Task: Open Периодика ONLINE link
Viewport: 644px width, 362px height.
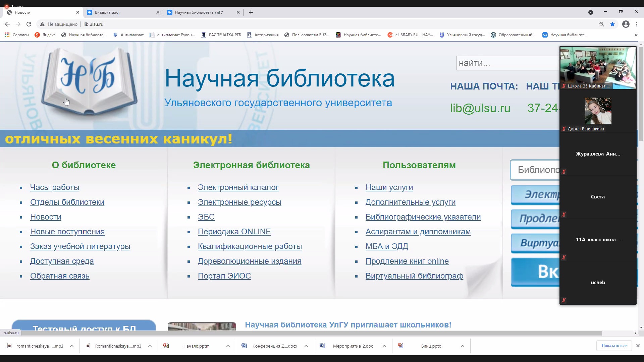Action: pyautogui.click(x=234, y=232)
